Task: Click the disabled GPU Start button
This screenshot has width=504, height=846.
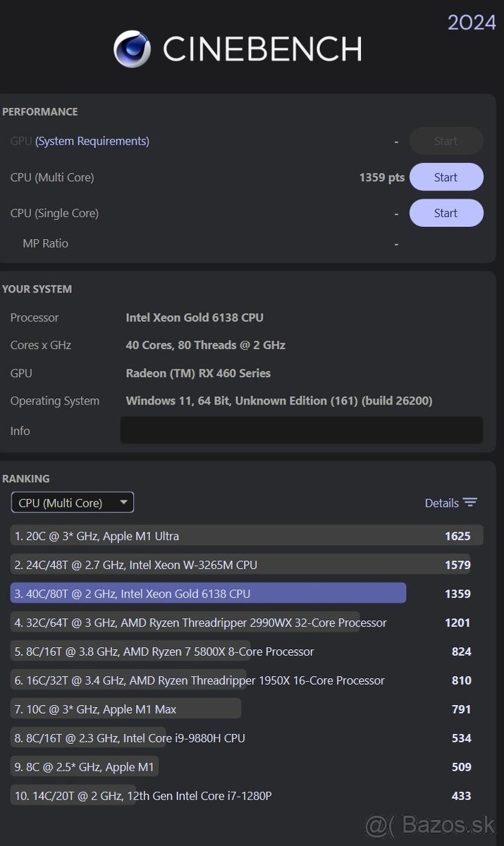Action: pyautogui.click(x=446, y=141)
